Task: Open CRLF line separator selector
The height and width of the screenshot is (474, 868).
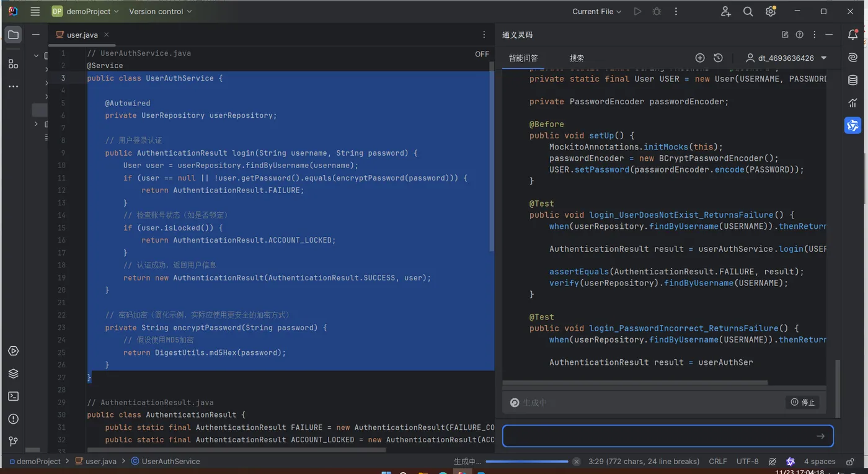Action: [718, 462]
